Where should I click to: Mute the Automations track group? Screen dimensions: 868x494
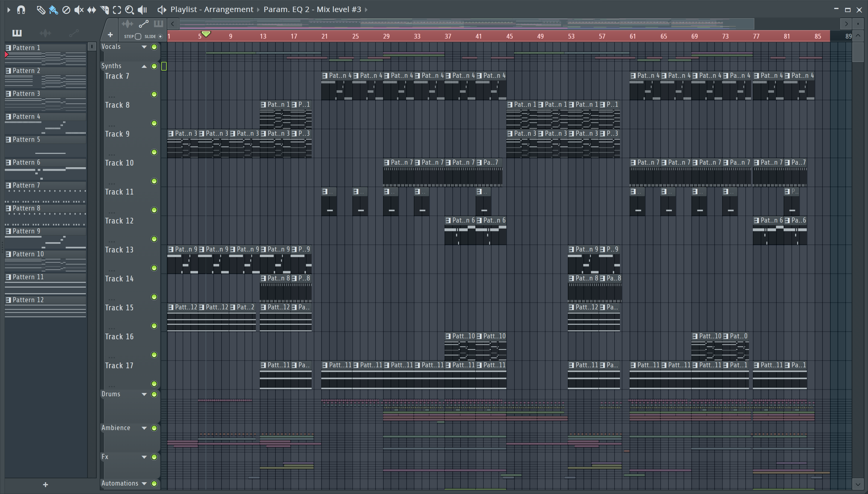(154, 483)
